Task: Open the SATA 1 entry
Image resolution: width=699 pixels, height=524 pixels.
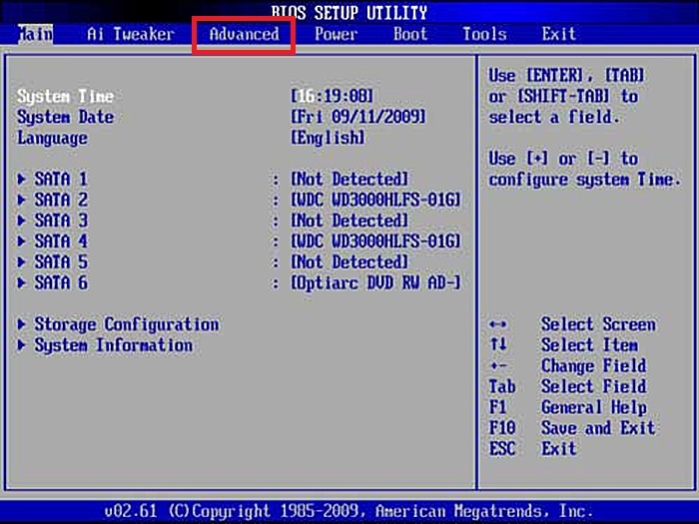Action: click(61, 179)
